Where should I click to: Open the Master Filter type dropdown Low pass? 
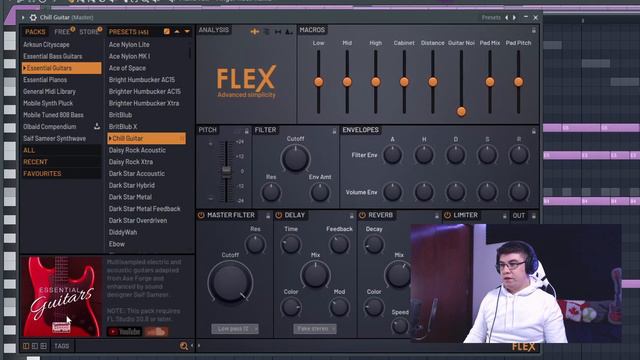point(235,329)
